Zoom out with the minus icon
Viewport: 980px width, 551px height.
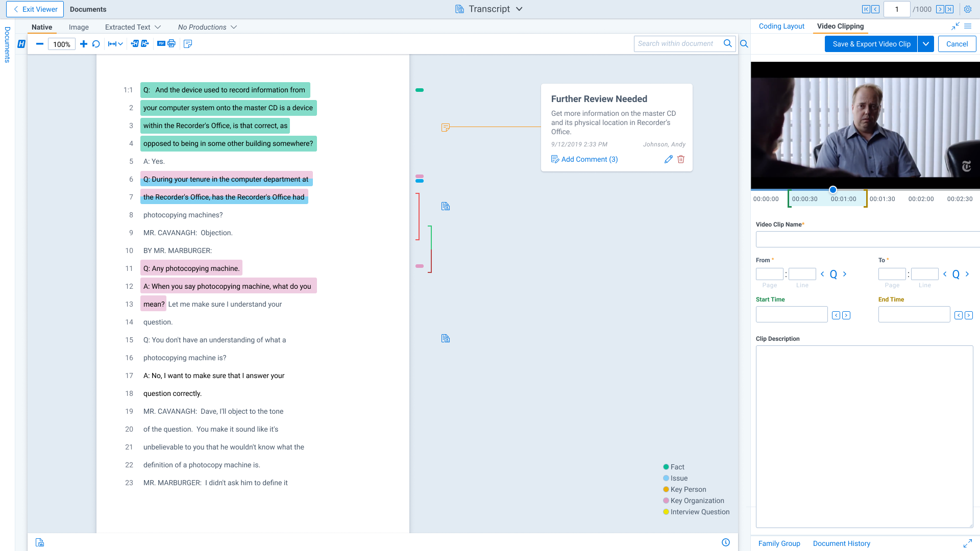(x=39, y=44)
